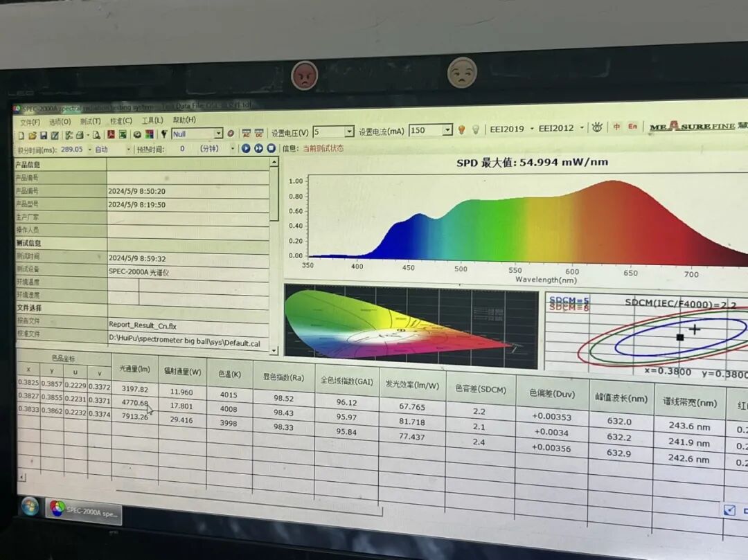Start continuous test with fast-forward button
Viewport: 748px width, 560px height.
click(x=258, y=149)
